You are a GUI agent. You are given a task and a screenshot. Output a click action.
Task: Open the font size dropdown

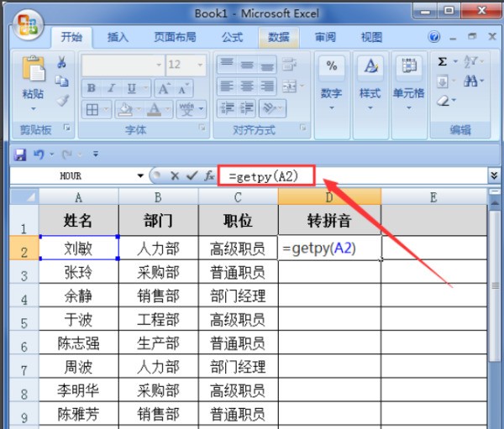pyautogui.click(x=201, y=65)
